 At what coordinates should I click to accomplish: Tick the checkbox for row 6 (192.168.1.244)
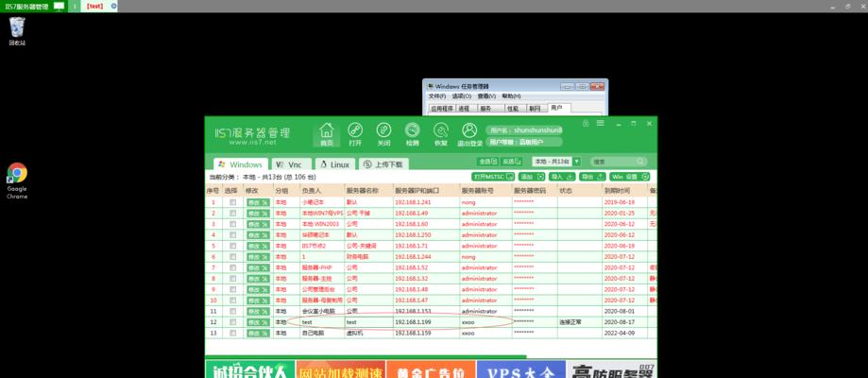tap(233, 257)
